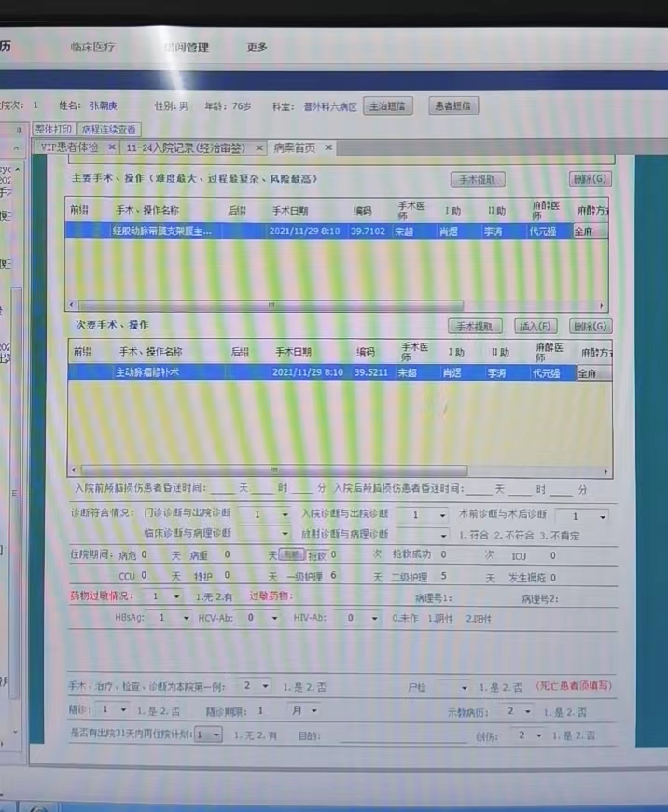This screenshot has height=812, width=668.
Task: Open the 更多 menu
Action: tap(257, 47)
